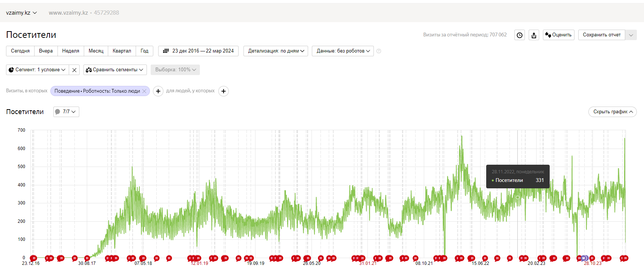Select the Квартал period tab

pos(122,51)
